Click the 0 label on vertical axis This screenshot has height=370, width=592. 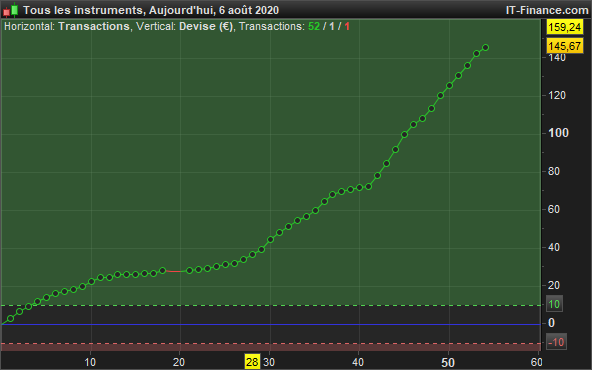[552, 323]
